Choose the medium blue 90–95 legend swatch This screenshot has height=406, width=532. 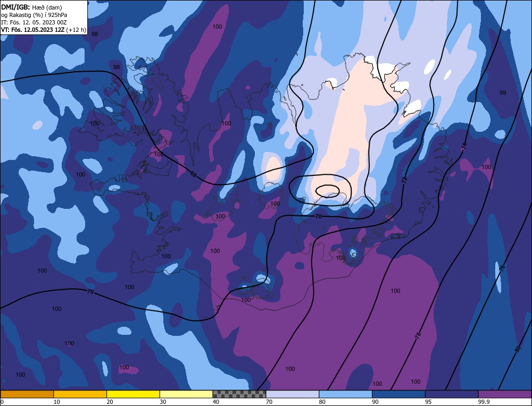pos(398,394)
